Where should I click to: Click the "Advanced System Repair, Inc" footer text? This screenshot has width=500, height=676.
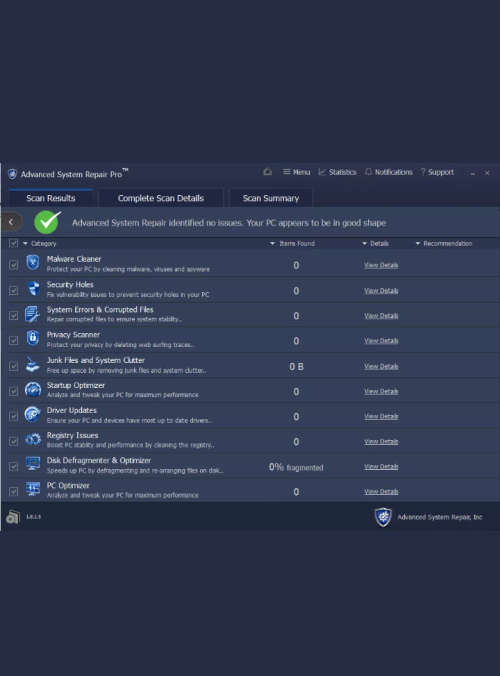pos(440,517)
